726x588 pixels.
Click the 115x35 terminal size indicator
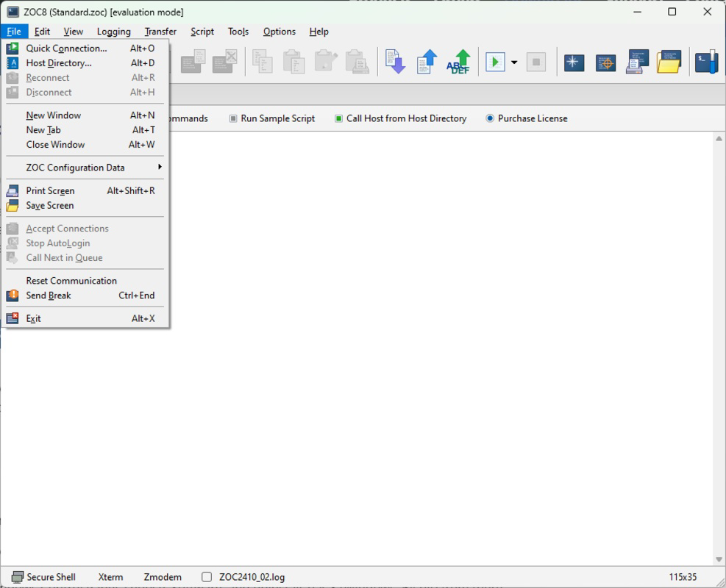coord(683,578)
